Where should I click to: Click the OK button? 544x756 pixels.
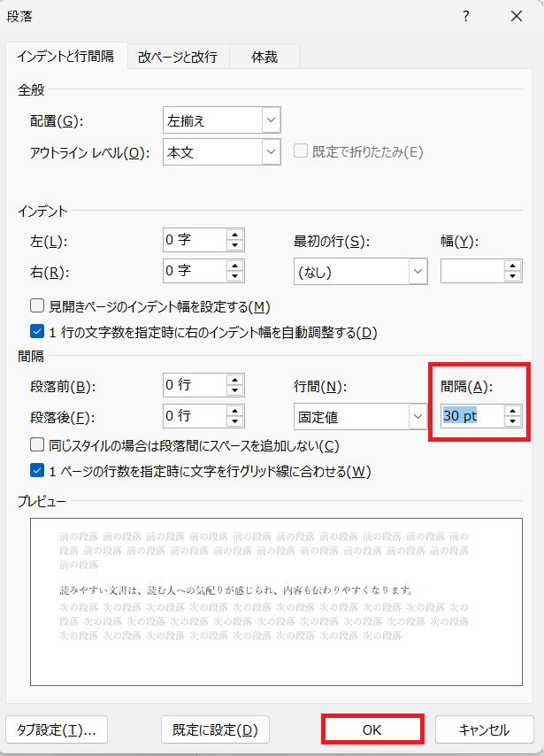point(372,729)
